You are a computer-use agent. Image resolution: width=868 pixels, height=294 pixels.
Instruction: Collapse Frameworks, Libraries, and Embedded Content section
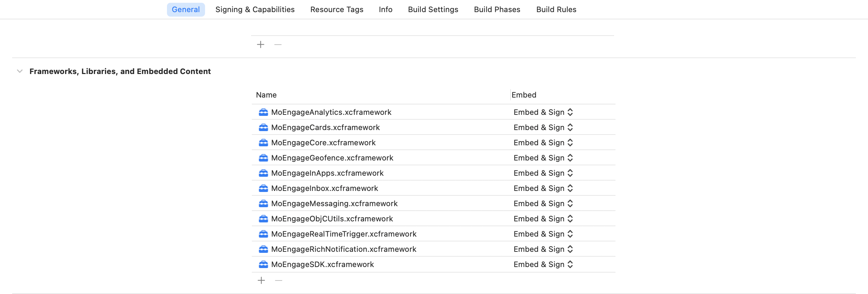tap(20, 71)
